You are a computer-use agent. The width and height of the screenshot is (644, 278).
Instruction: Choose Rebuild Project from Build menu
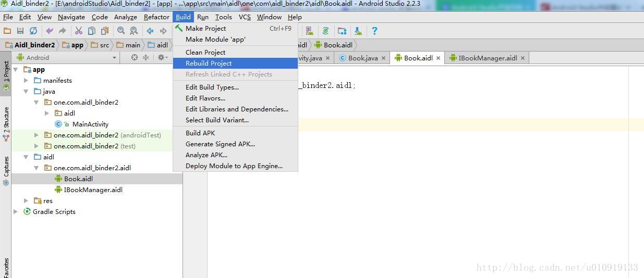[x=235, y=63]
